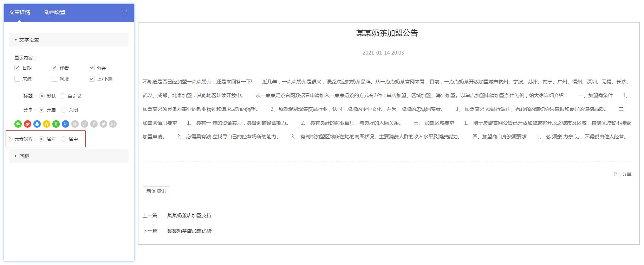
Task: Select 开启 radio for 分享
Action: point(41,110)
